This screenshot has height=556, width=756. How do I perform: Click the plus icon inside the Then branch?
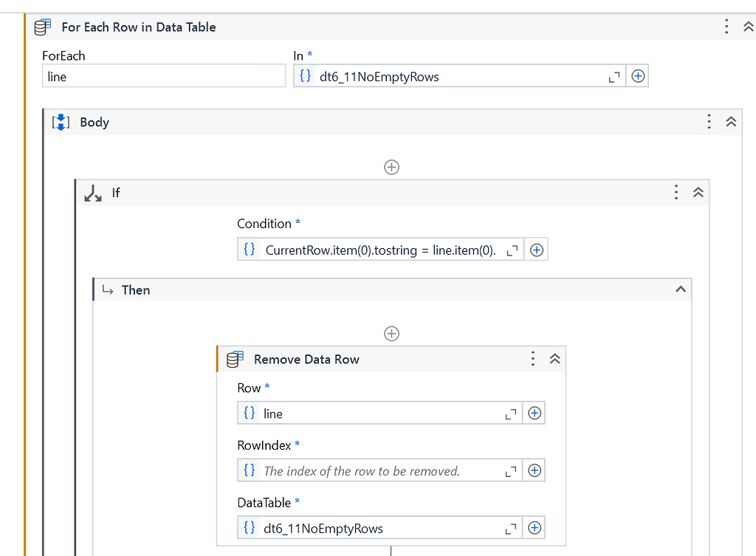pyautogui.click(x=391, y=333)
